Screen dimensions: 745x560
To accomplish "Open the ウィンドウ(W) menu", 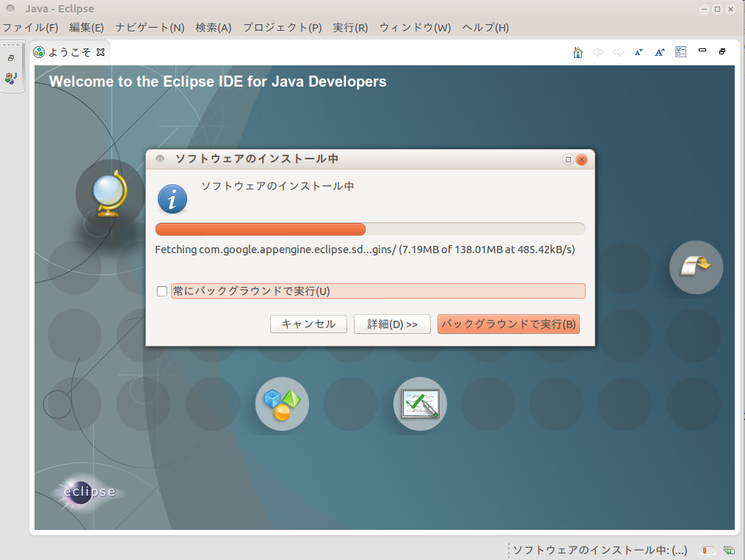I will click(415, 28).
